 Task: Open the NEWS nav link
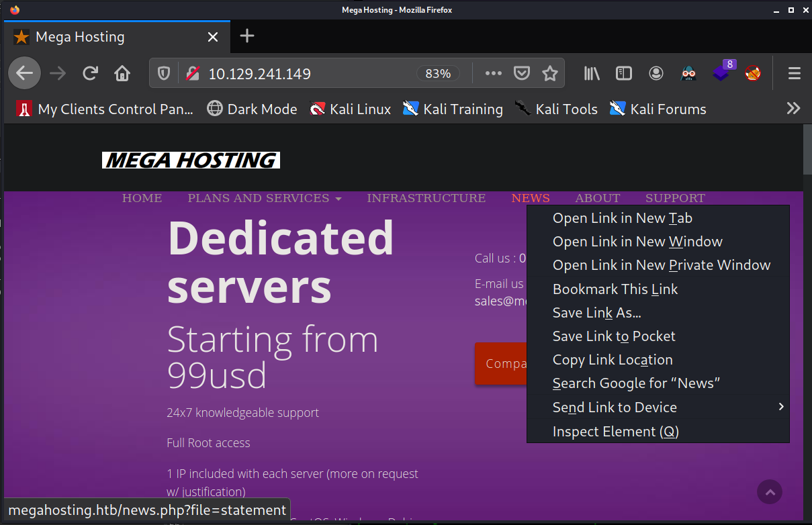click(x=531, y=198)
